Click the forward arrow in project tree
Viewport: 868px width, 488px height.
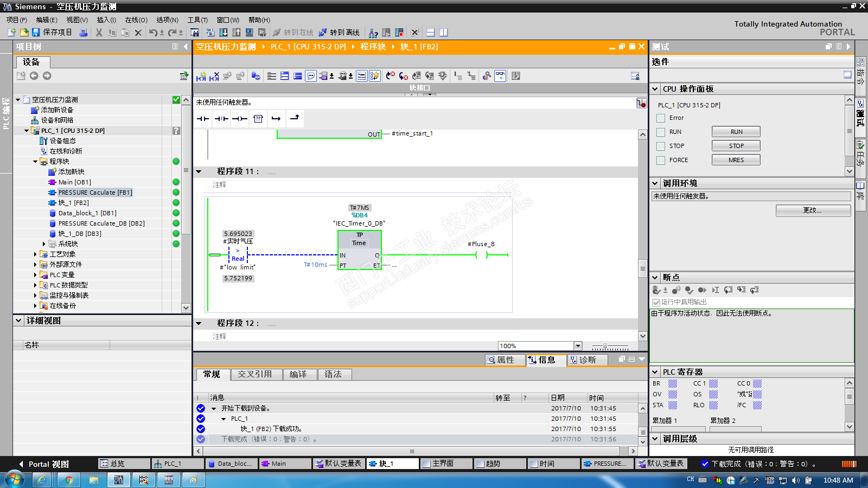coord(47,76)
